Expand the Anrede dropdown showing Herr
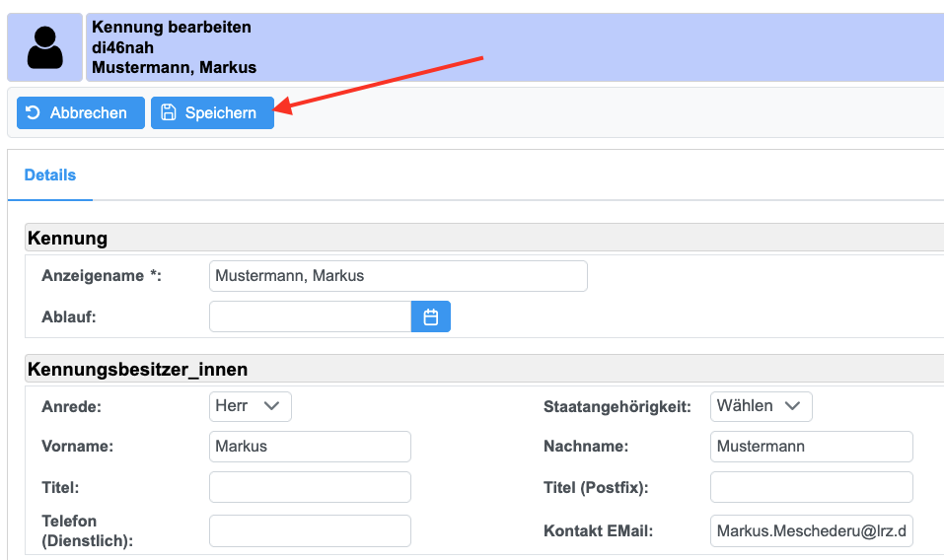This screenshot has height=560, width=944. pyautogui.click(x=251, y=406)
